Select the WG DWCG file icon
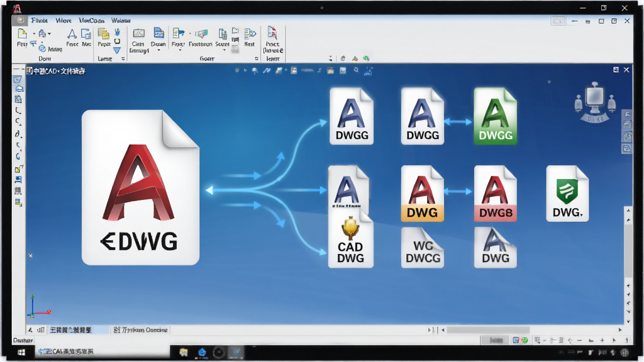 point(422,248)
